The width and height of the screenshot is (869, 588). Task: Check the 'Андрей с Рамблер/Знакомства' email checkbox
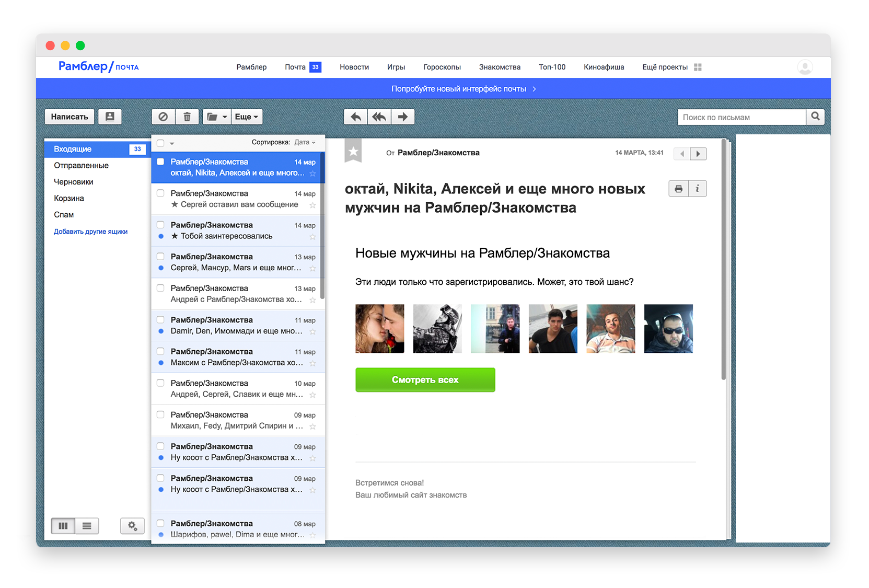[x=160, y=288]
